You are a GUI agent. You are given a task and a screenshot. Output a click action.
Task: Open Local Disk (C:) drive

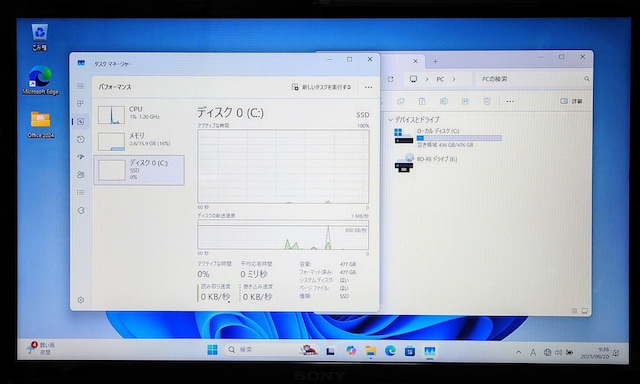pos(447,137)
